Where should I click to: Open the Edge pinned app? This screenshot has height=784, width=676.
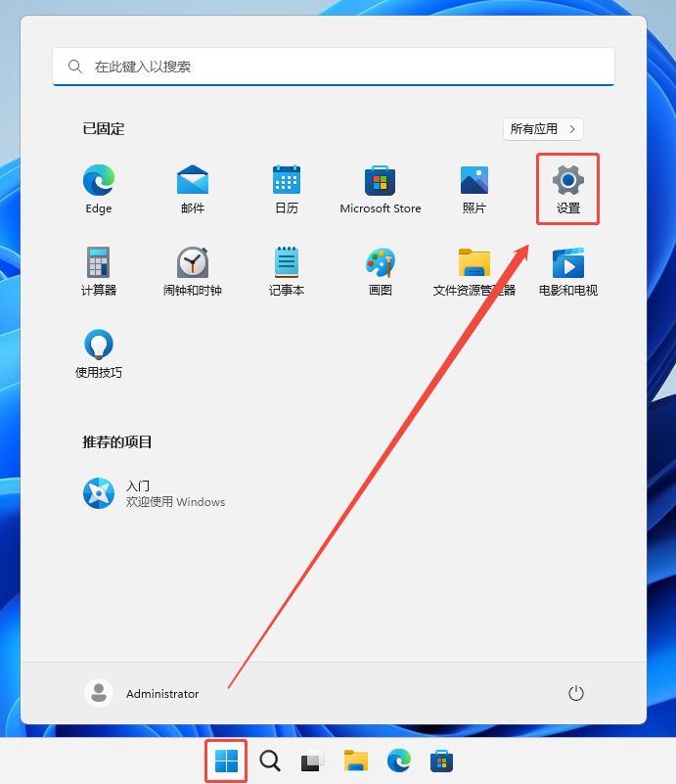coord(99,189)
